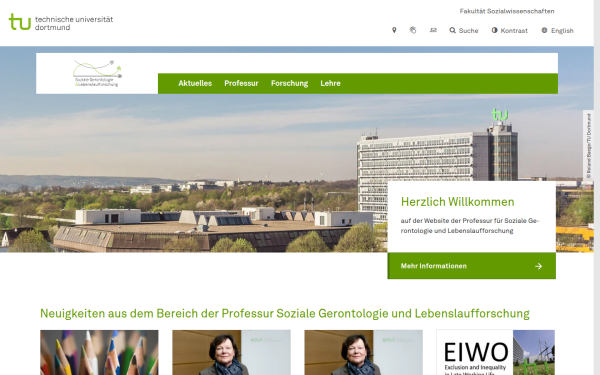Screen dimensions: 600x375
Task: Click the Suche magnifier icon
Action: click(x=453, y=30)
